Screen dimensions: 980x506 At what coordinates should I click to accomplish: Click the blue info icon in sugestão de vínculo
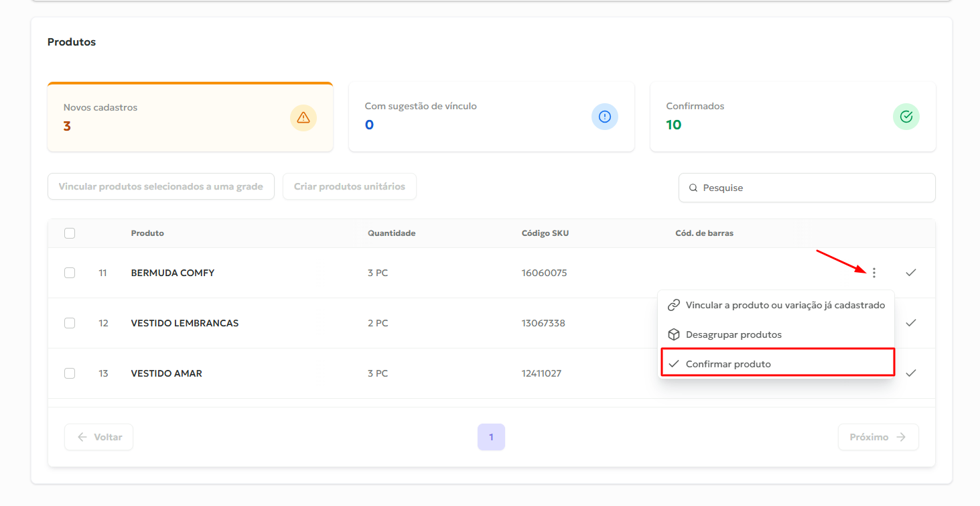(605, 117)
